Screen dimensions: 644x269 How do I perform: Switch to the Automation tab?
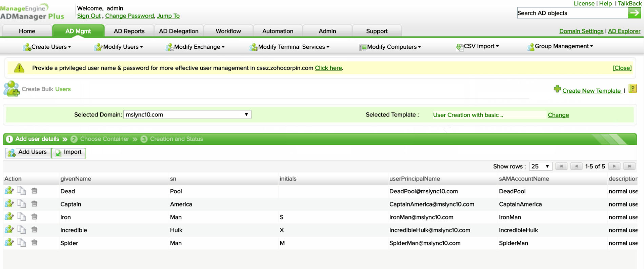pos(278,31)
